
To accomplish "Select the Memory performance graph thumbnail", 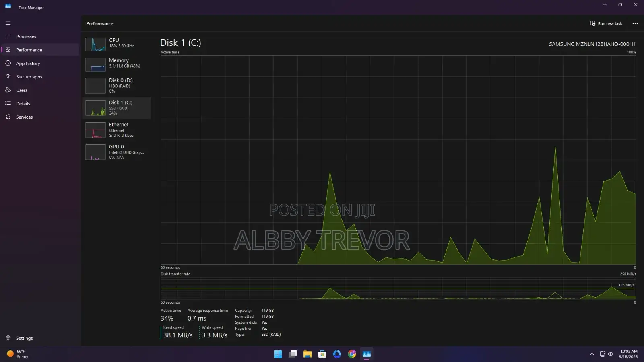I will click(95, 64).
